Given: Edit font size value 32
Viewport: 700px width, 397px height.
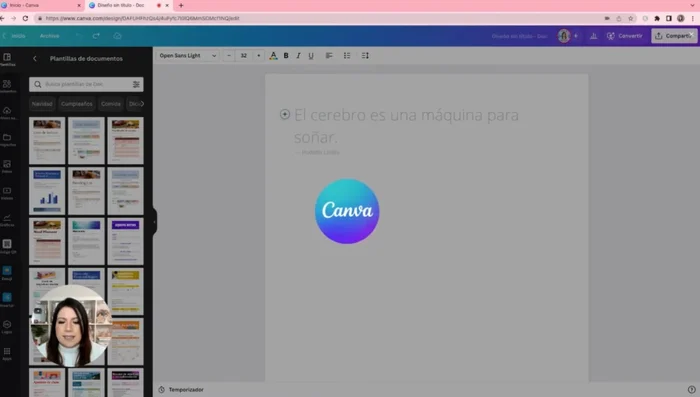Looking at the screenshot, I should pos(244,55).
